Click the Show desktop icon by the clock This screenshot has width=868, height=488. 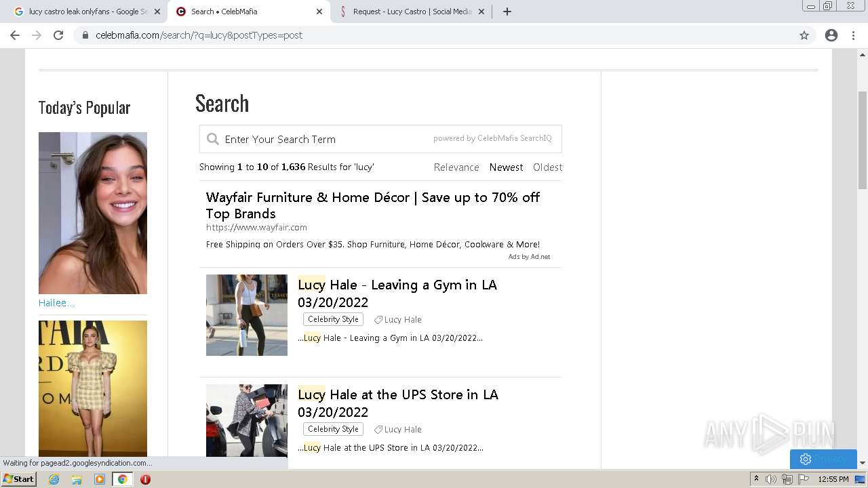point(861,479)
